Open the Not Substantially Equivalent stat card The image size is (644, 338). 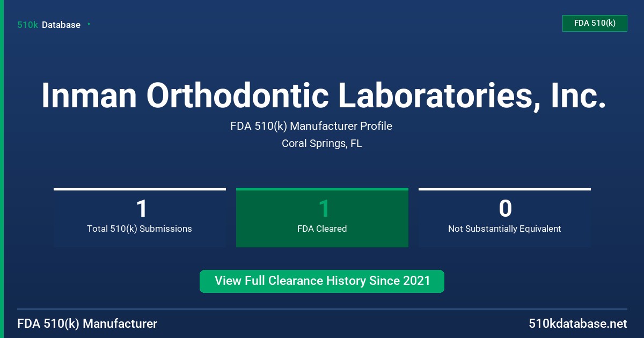click(x=504, y=218)
